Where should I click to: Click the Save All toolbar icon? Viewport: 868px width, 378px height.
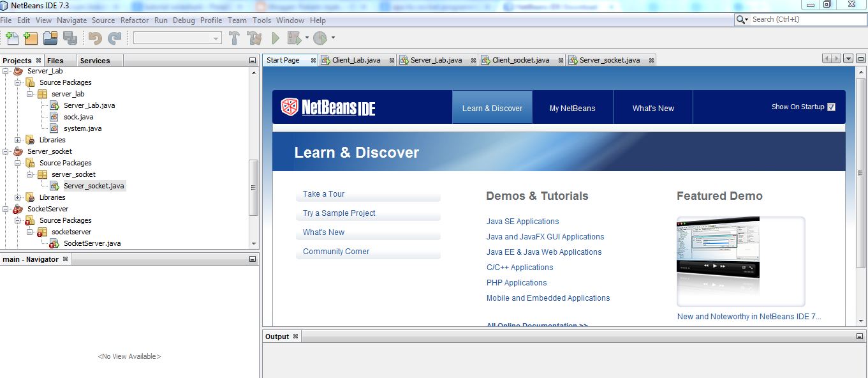70,38
